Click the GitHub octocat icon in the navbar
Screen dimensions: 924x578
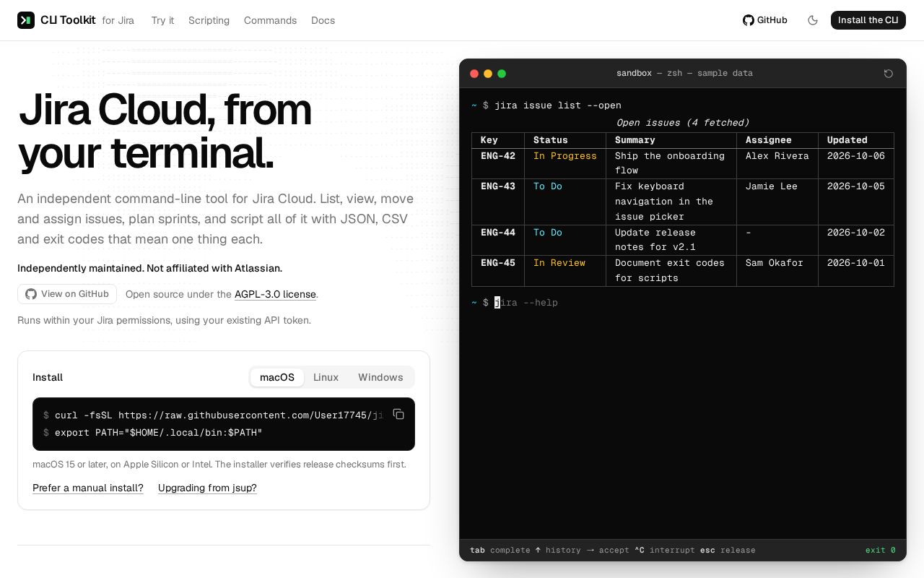(x=749, y=20)
